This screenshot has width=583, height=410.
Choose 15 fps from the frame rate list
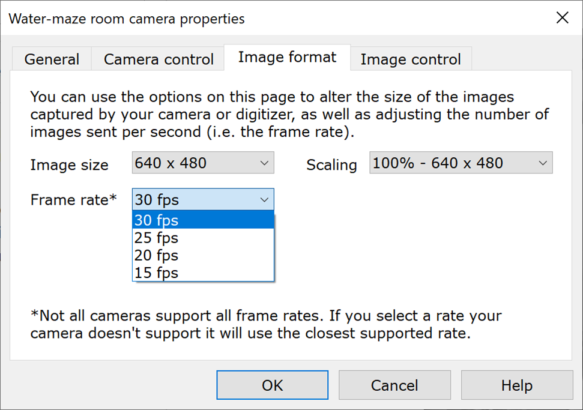[203, 272]
